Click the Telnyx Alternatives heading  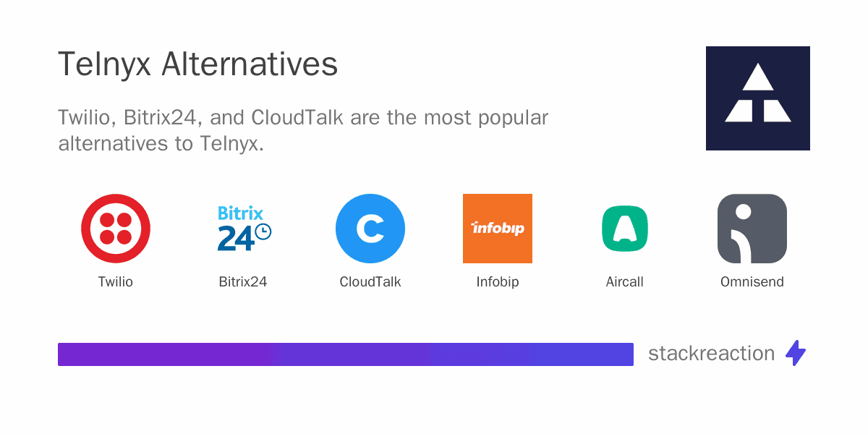pos(197,64)
